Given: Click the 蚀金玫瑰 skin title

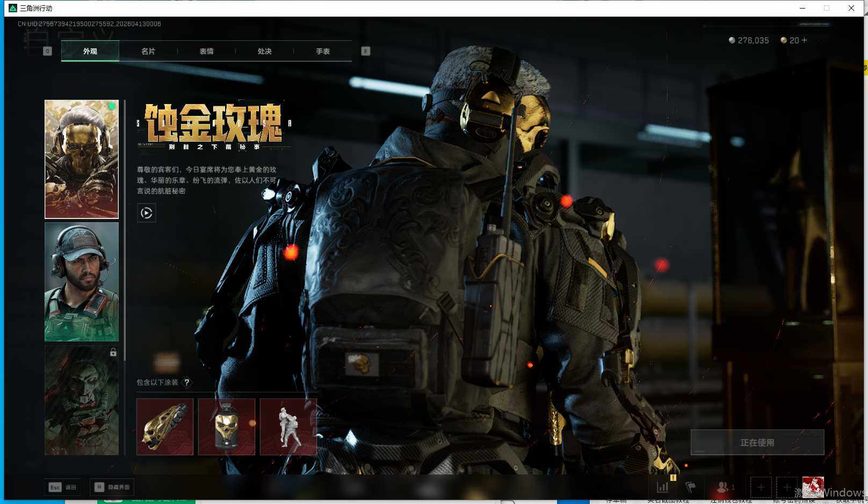Looking at the screenshot, I should [x=214, y=122].
